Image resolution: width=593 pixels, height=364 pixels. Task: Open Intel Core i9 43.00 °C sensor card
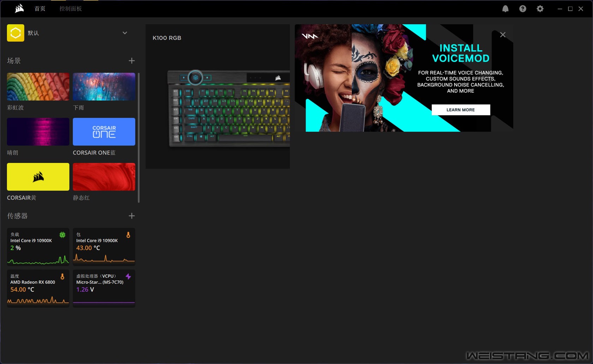click(104, 247)
